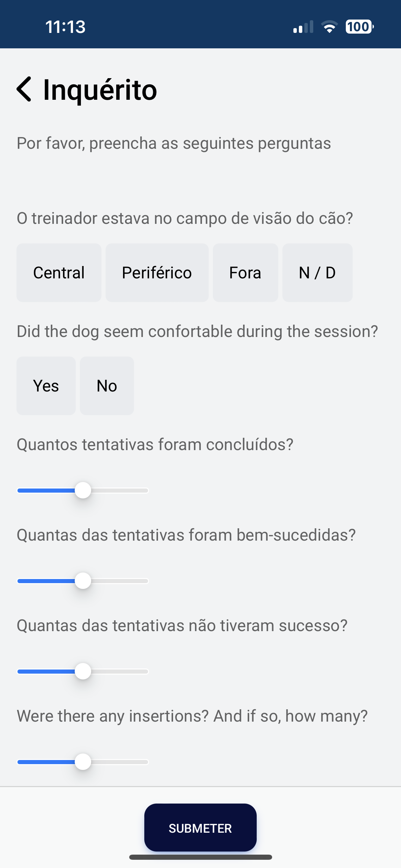Tap the cellular signal bars icon
401x868 pixels.
tap(303, 27)
